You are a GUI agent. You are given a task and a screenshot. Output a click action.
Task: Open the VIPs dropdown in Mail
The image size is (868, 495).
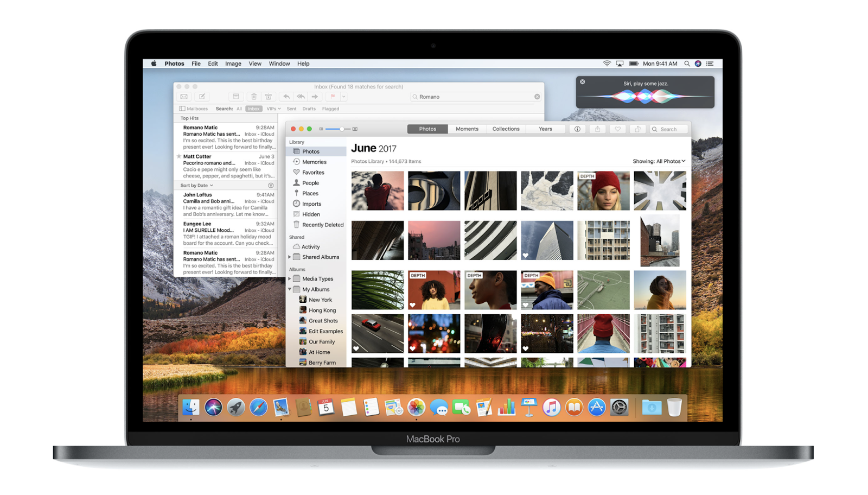pyautogui.click(x=273, y=109)
